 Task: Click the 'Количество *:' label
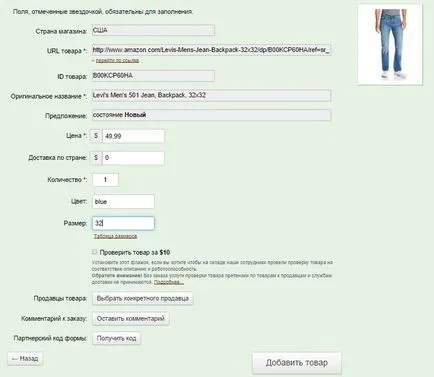(67, 180)
